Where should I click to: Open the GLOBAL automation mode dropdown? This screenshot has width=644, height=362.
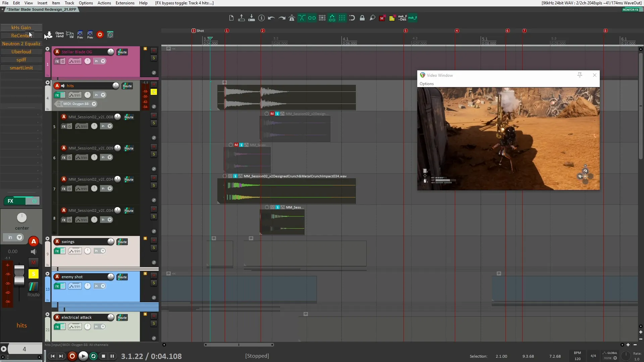pos(614,358)
